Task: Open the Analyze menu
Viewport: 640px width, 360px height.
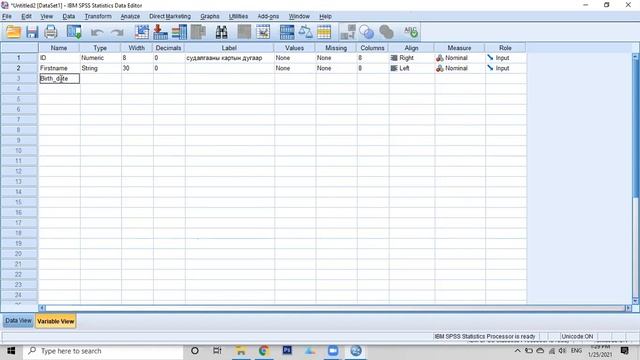Action: [x=130, y=16]
